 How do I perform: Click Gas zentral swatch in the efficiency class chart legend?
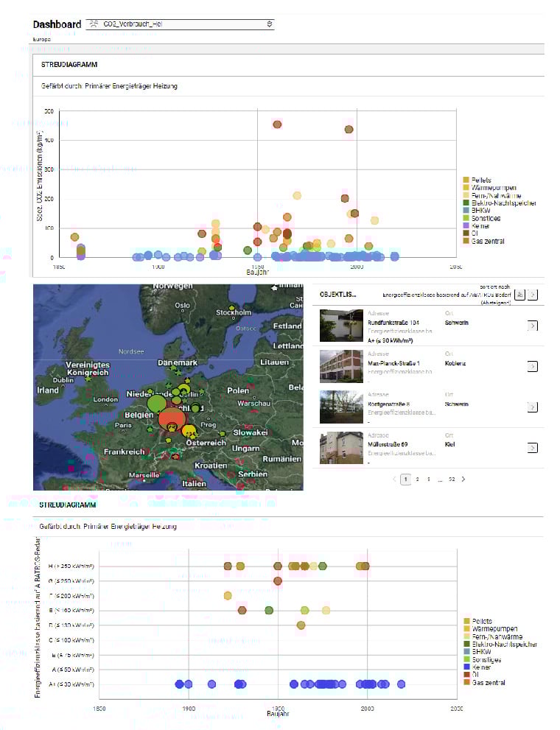(x=467, y=683)
